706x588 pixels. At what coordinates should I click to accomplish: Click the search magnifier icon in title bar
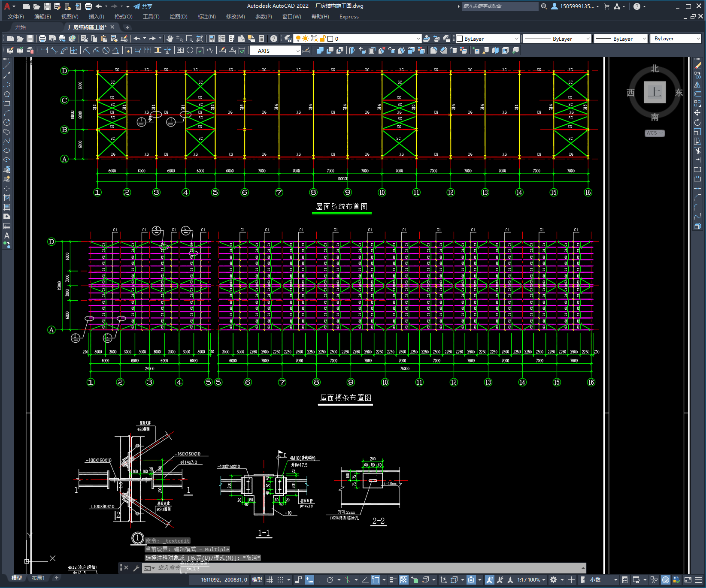coord(544,6)
